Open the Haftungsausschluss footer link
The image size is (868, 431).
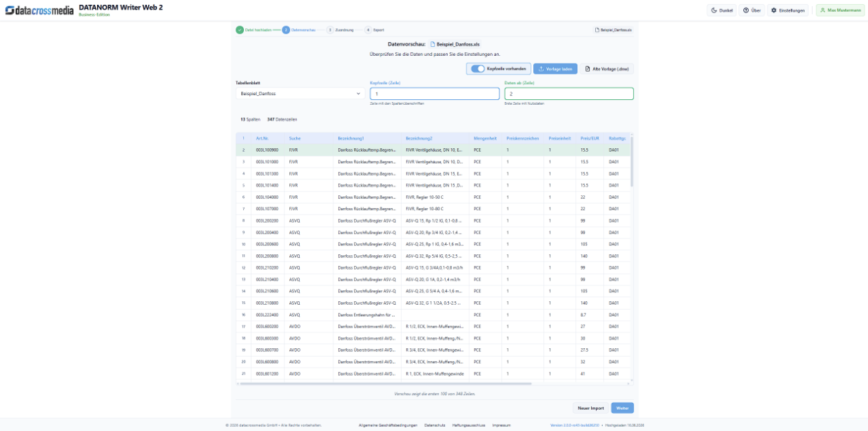click(x=468, y=425)
